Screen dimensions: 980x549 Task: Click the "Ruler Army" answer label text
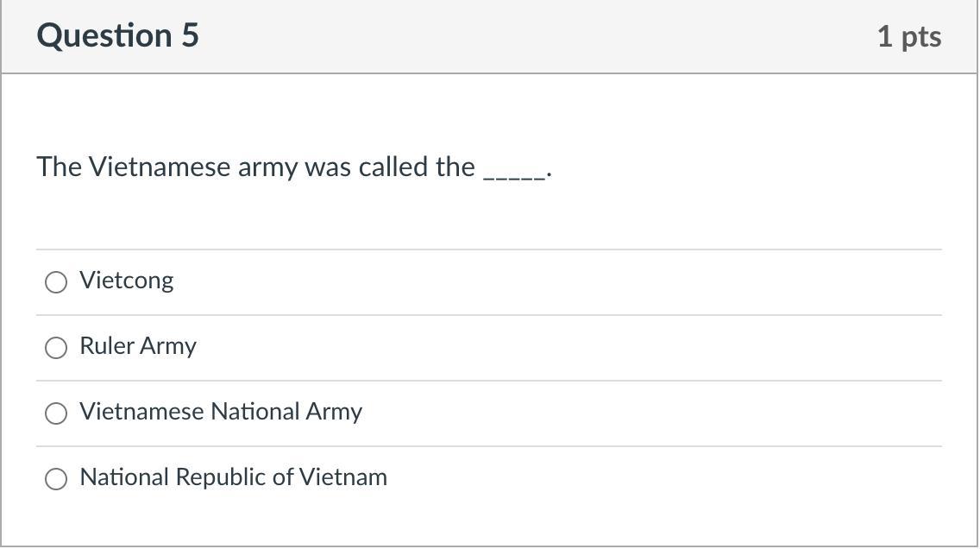tap(138, 346)
